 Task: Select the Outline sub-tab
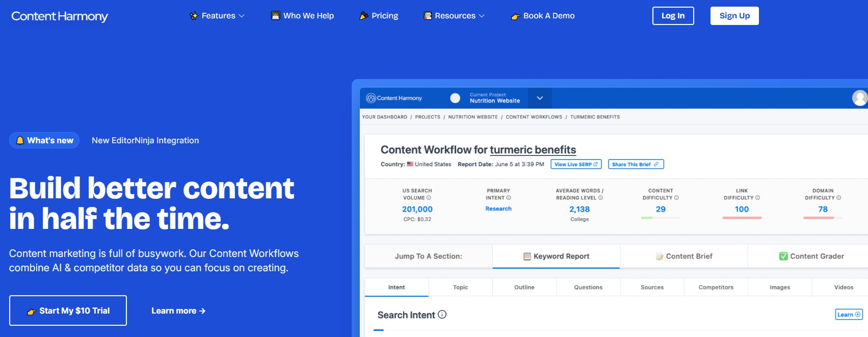coord(524,287)
